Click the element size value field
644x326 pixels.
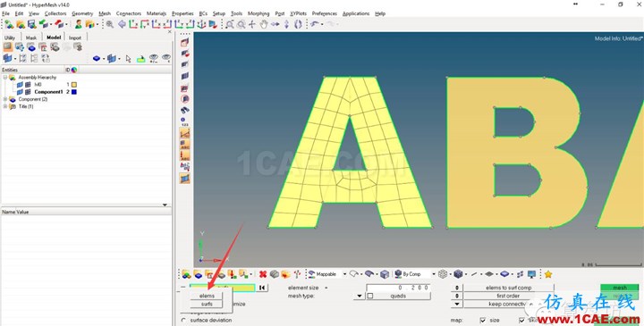click(x=398, y=288)
